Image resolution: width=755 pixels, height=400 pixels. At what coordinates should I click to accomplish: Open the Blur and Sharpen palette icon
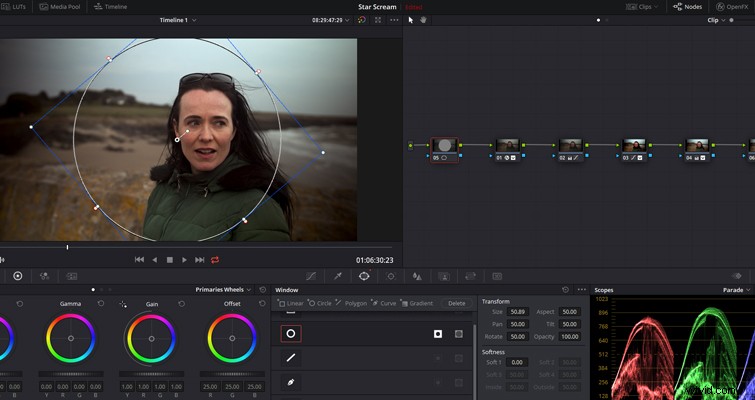417,276
